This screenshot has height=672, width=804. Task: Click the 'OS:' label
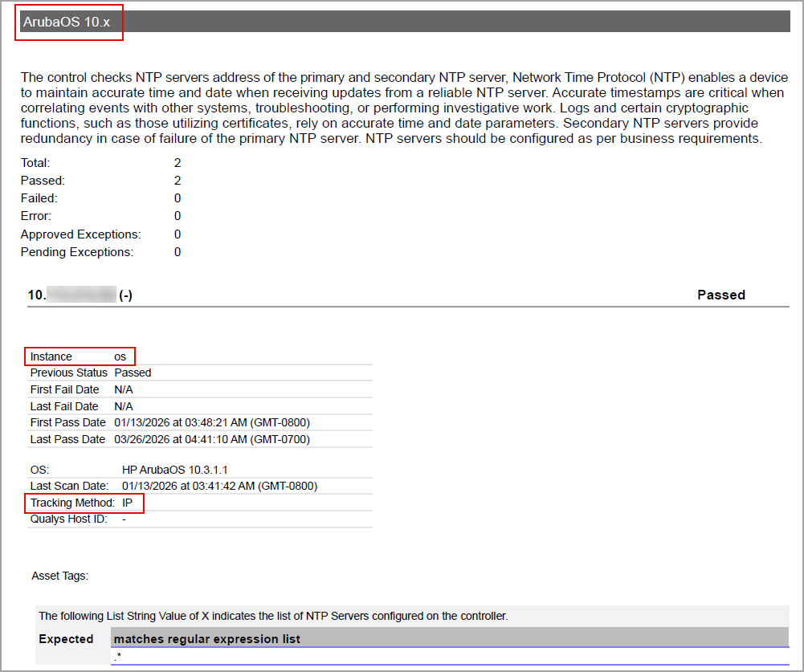pos(39,470)
